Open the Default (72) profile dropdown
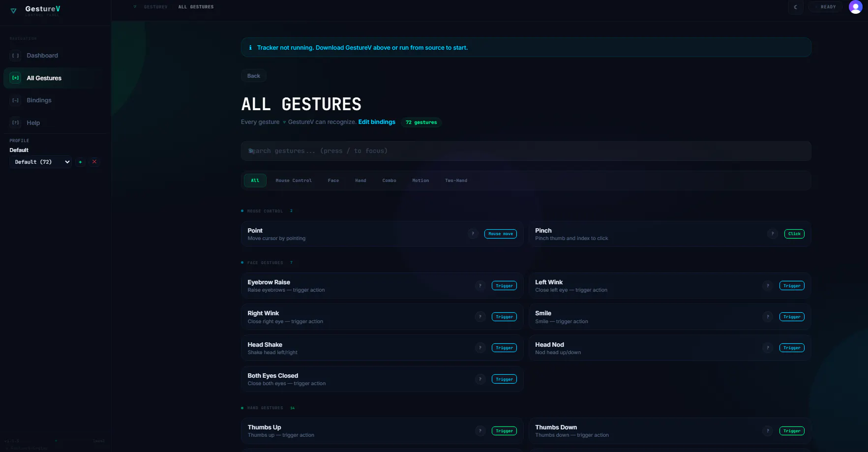 click(x=40, y=162)
